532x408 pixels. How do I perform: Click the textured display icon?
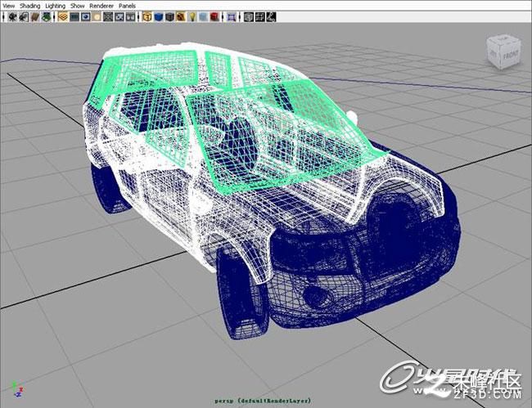click(181, 16)
